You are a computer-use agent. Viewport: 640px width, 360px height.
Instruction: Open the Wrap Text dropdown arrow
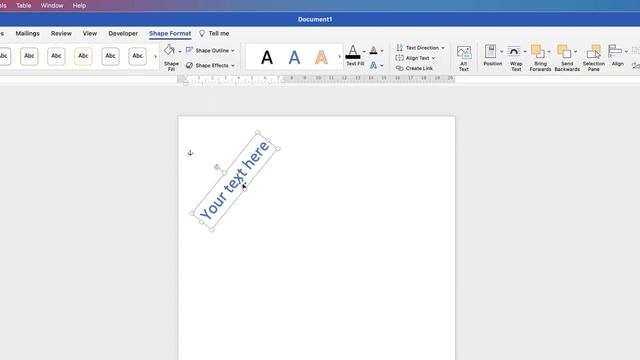point(524,52)
